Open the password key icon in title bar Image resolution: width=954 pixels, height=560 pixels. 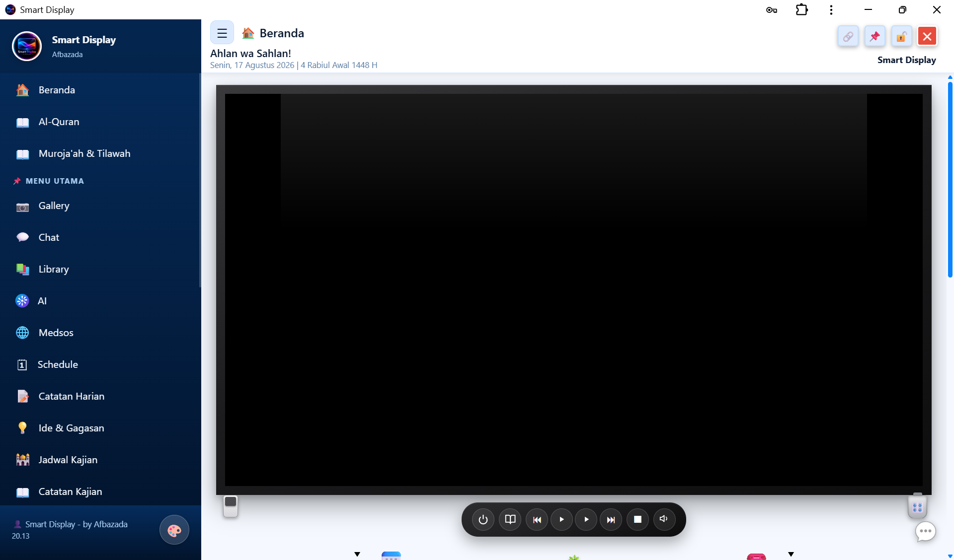pyautogui.click(x=772, y=10)
